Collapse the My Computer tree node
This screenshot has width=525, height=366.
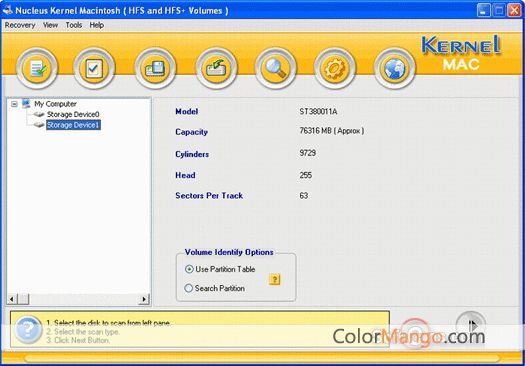(14, 104)
